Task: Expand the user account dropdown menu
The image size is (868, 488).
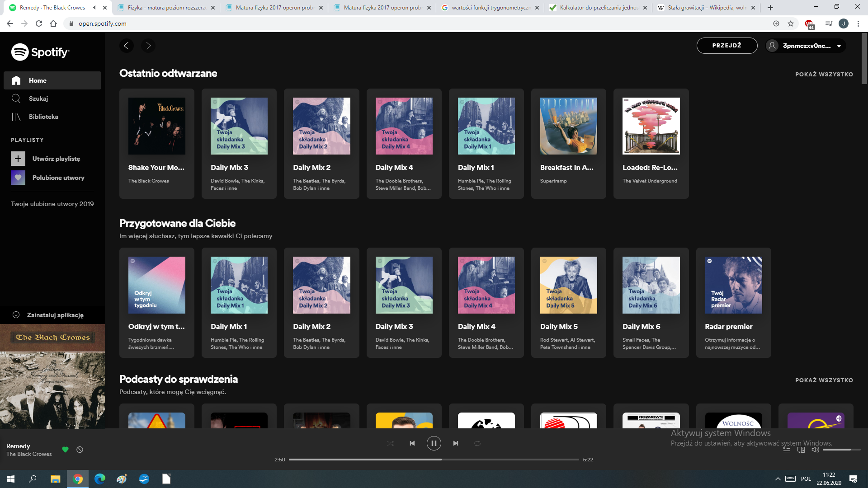Action: 806,46
